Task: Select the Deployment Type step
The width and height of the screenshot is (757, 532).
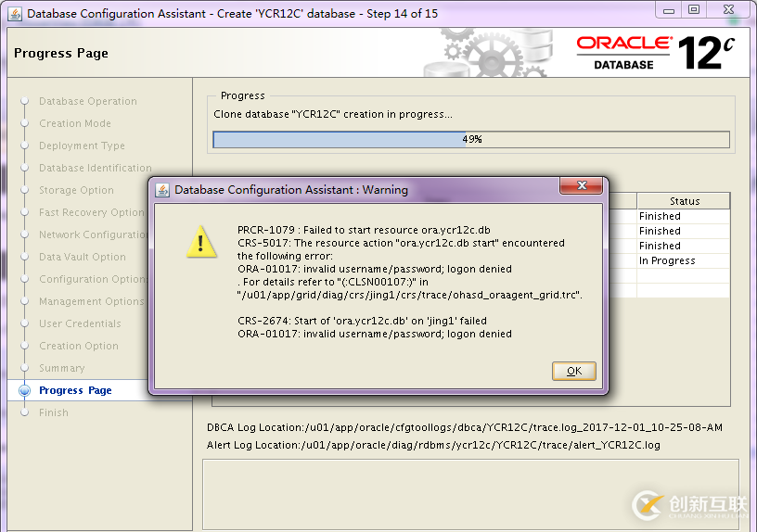Action: tap(82, 146)
